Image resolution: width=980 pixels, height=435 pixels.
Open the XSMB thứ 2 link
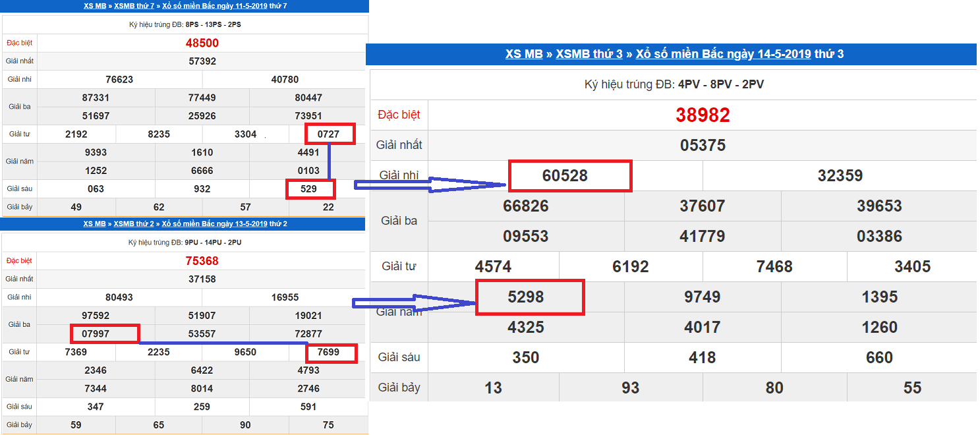134,224
